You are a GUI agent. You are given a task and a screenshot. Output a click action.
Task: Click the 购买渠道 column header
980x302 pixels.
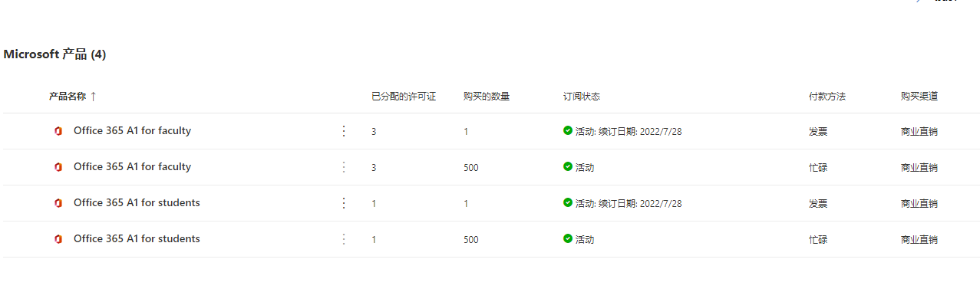click(919, 97)
